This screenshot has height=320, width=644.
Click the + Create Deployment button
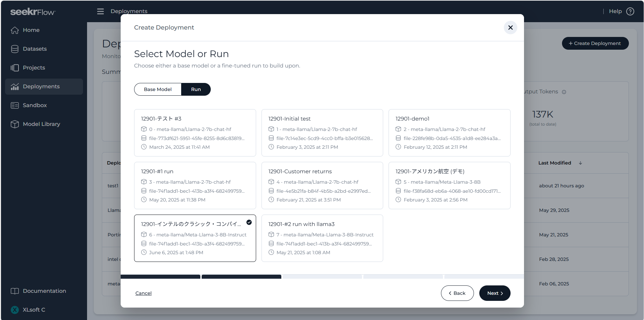[x=595, y=43]
